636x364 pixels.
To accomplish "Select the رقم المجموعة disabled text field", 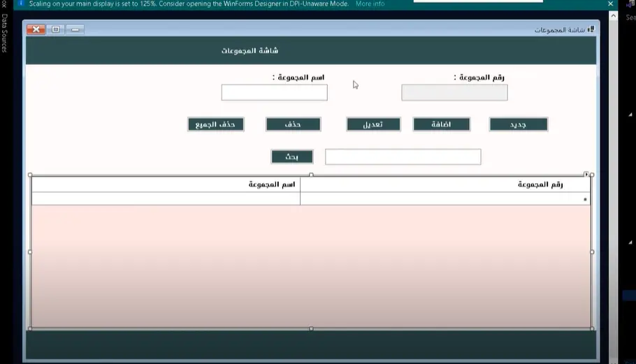I will (454, 92).
